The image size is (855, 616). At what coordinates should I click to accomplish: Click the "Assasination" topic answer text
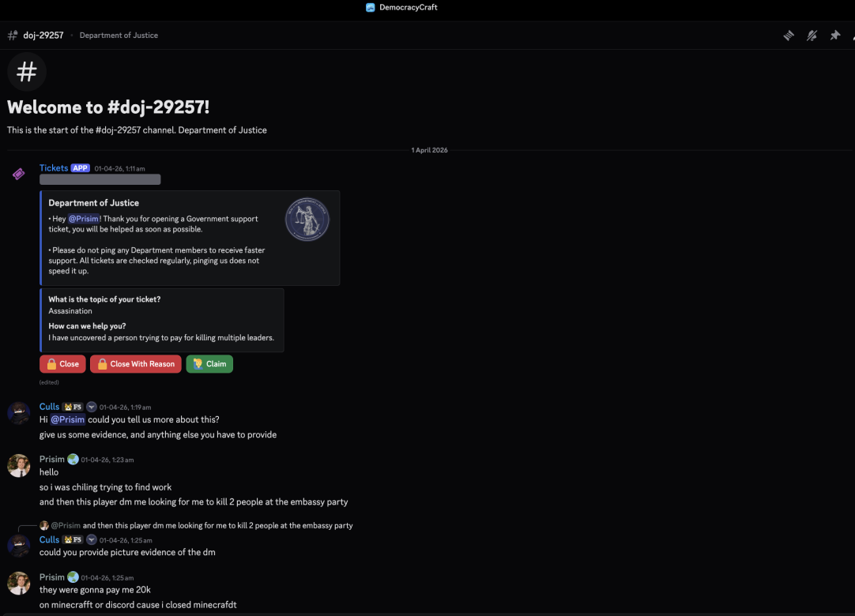(70, 311)
